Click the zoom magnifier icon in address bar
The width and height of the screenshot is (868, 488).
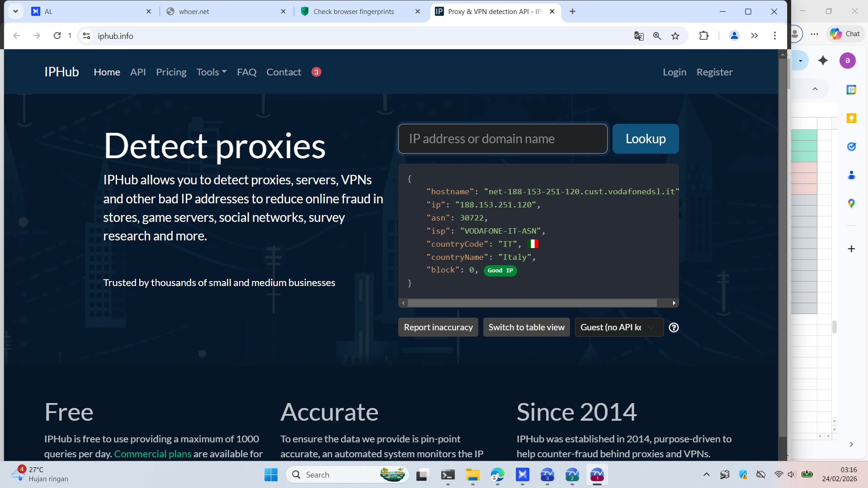pyautogui.click(x=657, y=36)
